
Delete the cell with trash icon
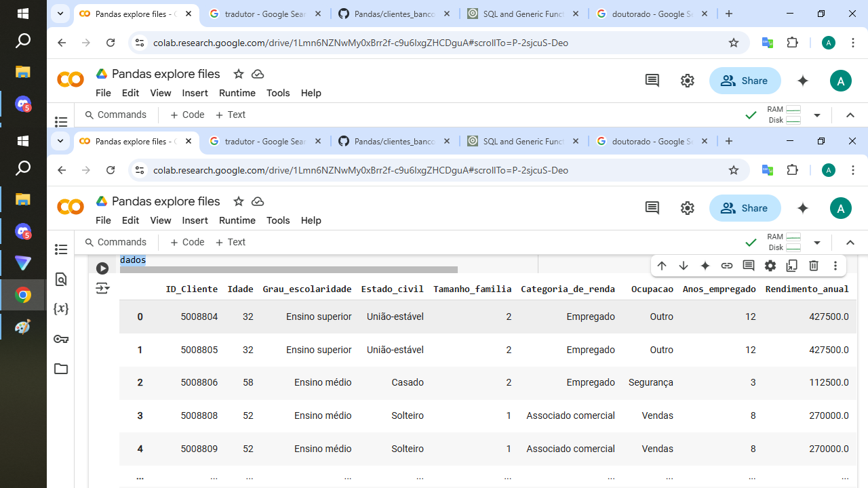(x=814, y=266)
